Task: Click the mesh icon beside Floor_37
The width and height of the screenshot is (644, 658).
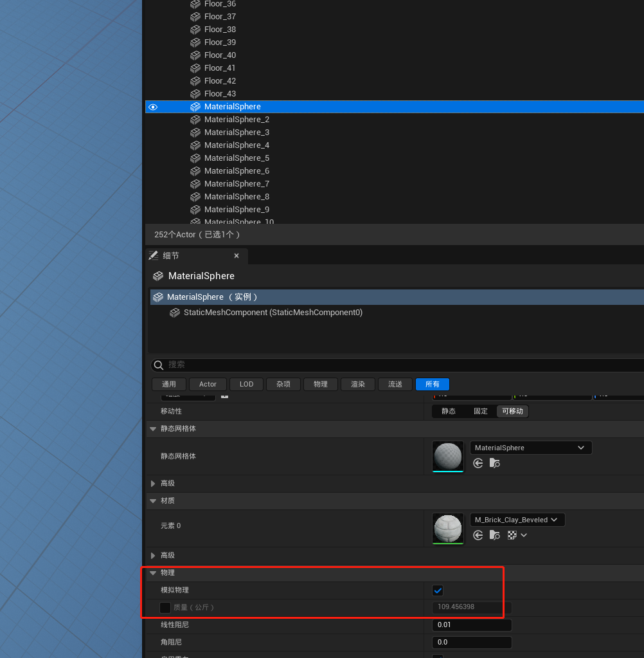Action: click(x=195, y=17)
